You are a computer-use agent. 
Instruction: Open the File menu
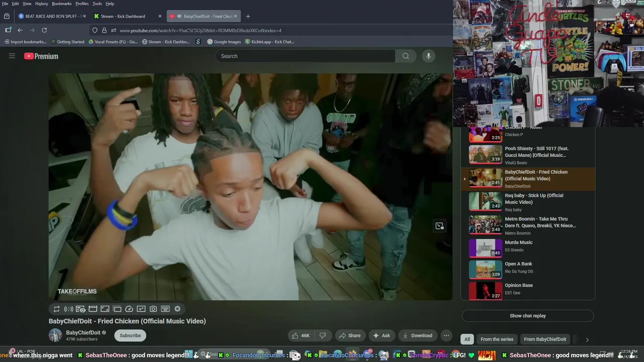5,4
